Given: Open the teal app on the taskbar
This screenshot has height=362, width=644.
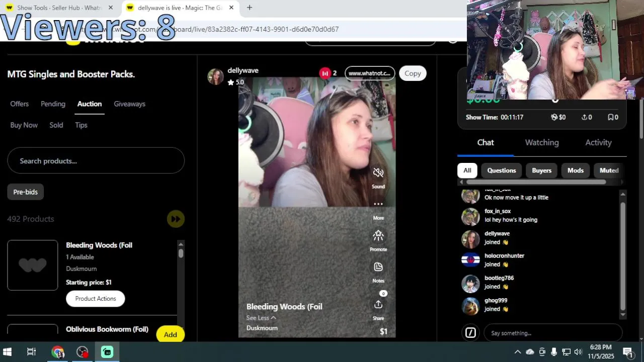Looking at the screenshot, I should [x=107, y=352].
